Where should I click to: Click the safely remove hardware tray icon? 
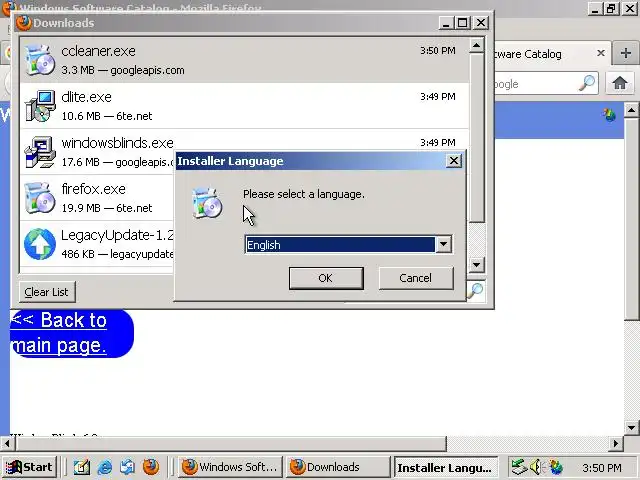[x=520, y=467]
